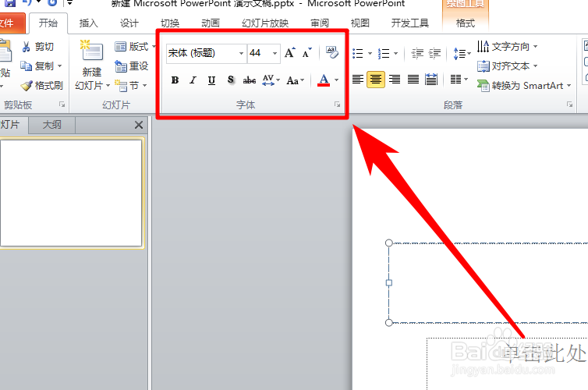Image resolution: width=588 pixels, height=390 pixels.
Task: Increase font size with large A
Action: click(289, 53)
